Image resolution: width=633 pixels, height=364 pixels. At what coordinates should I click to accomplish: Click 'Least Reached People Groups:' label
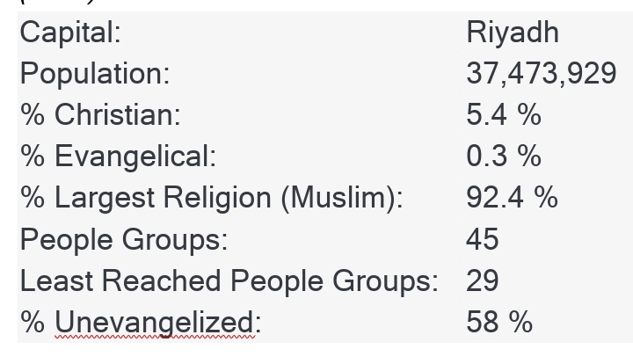(x=229, y=280)
